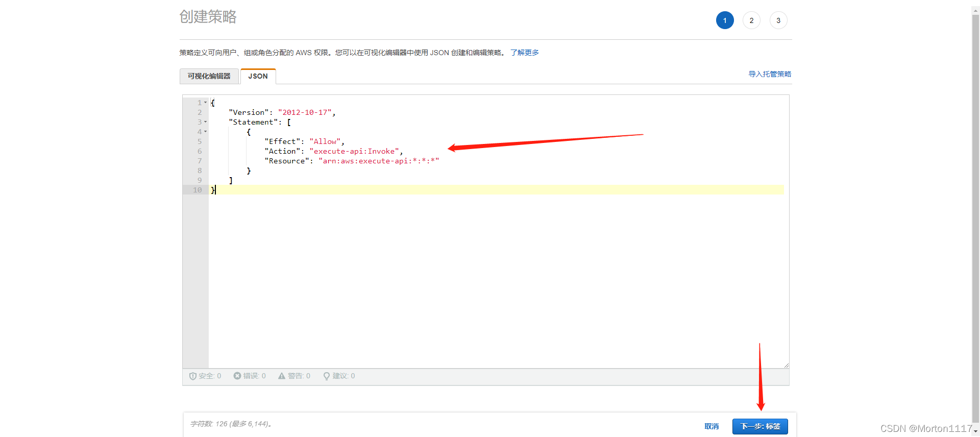Screen dimensions: 980x437
Task: Click the 创建策略 page heading
Action: (208, 17)
